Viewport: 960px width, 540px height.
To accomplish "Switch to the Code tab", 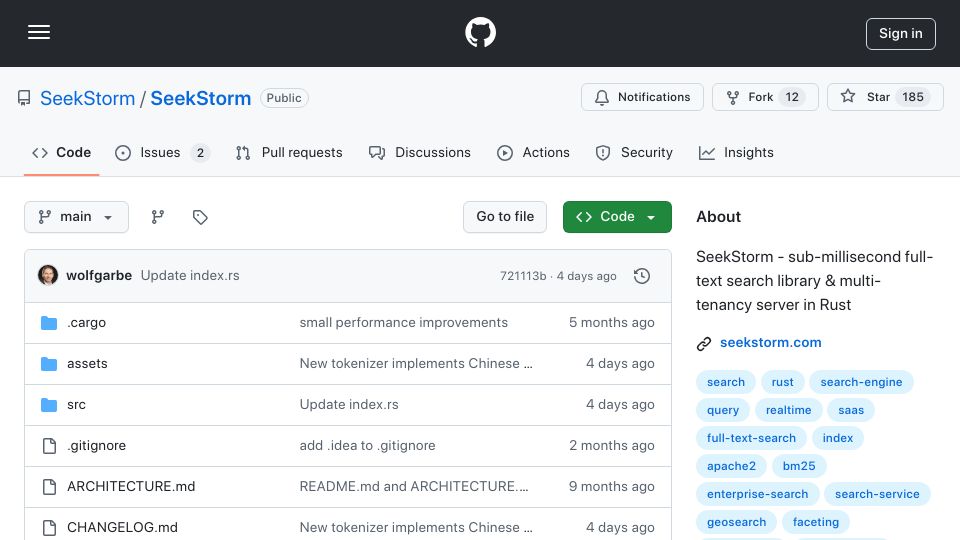I will tap(61, 152).
